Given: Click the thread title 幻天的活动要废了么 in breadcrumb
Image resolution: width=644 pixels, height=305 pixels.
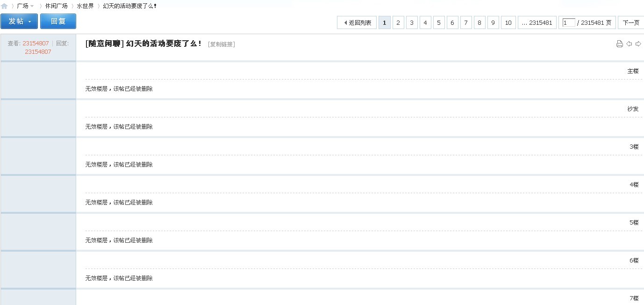Looking at the screenshot, I should click(x=130, y=6).
